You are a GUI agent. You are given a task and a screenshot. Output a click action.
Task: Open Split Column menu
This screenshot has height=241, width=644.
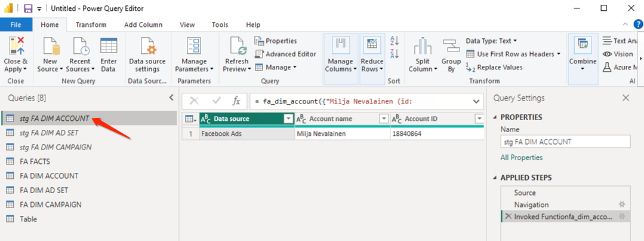click(x=423, y=54)
